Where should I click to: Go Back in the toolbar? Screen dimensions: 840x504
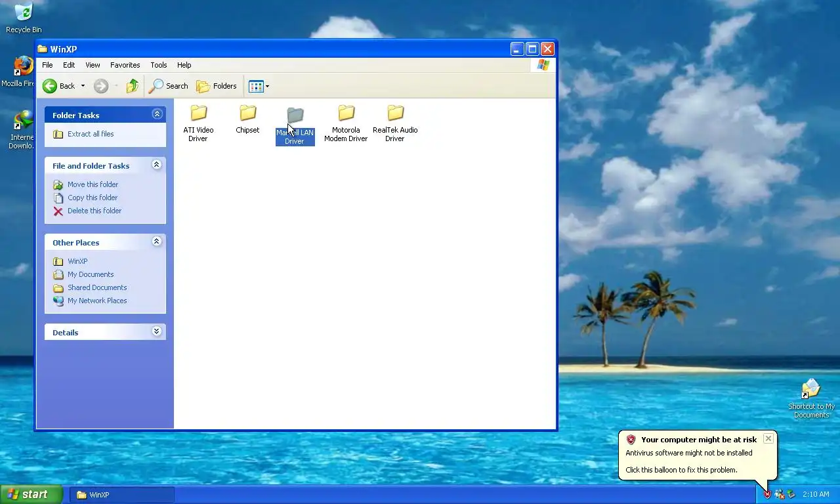(59, 86)
